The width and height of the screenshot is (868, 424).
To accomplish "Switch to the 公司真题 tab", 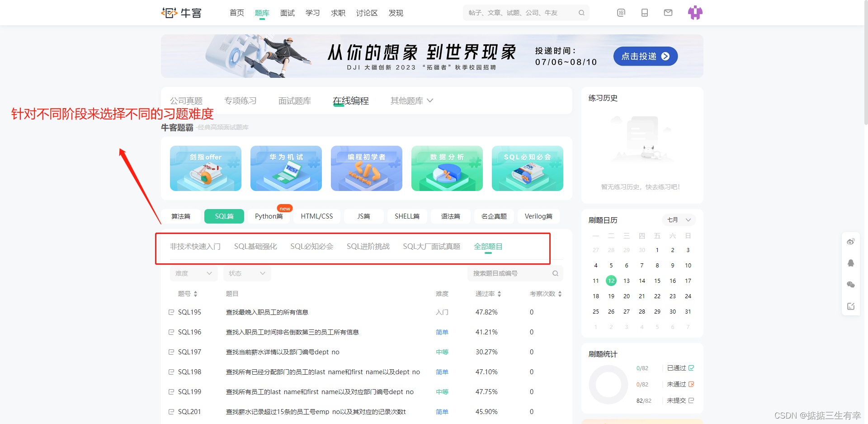I will click(186, 100).
